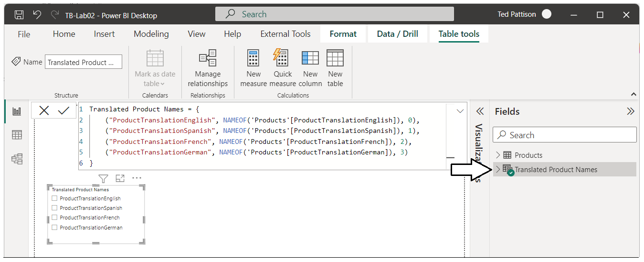Select the Translated Product Names slicer header
Screen dimensions: 644x262
click(80, 190)
